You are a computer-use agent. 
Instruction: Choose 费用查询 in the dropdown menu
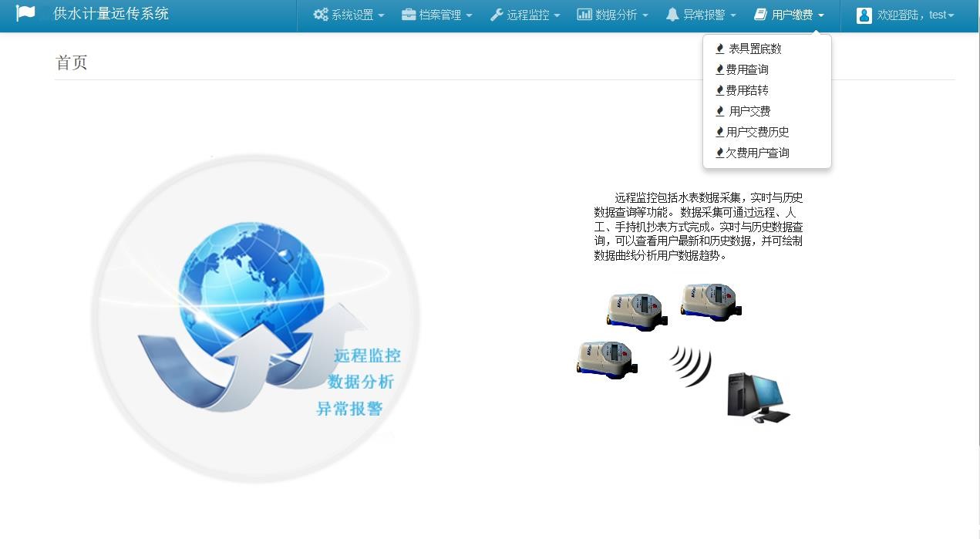point(746,69)
